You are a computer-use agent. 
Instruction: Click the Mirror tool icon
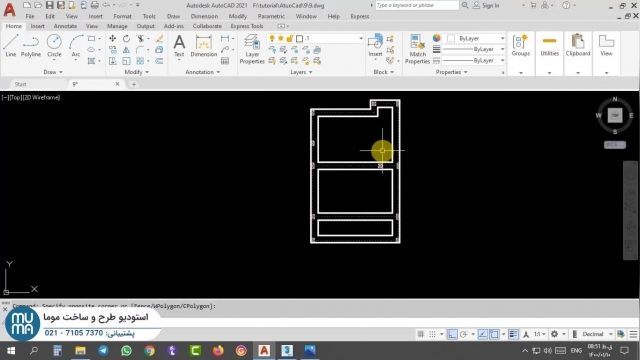pos(127,50)
